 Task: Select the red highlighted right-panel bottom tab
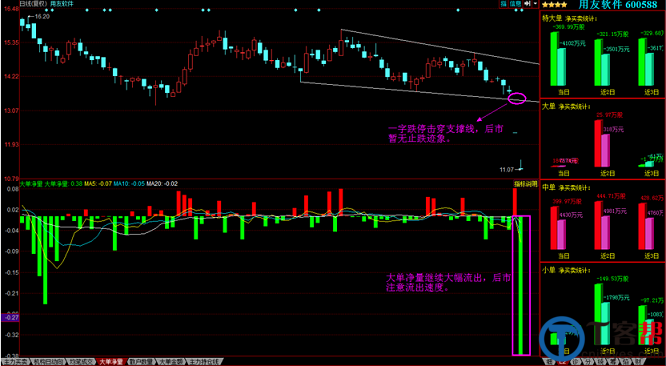562,362
